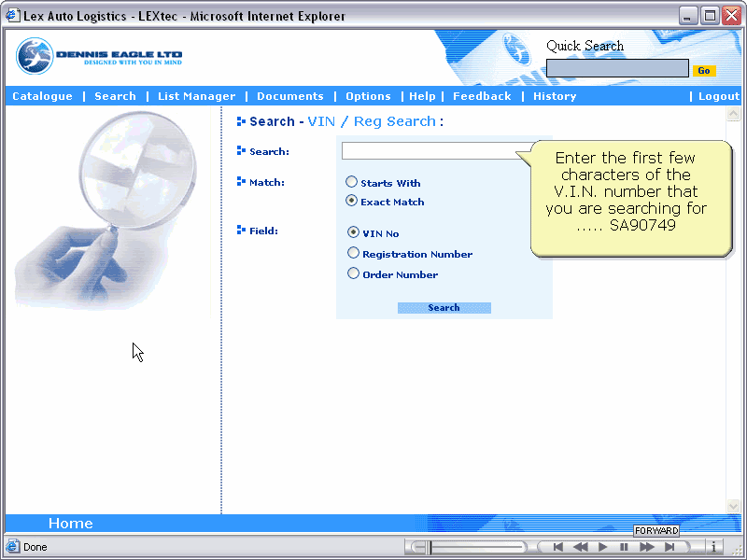Open the Documents menu
This screenshot has height=560, width=747.
point(290,96)
